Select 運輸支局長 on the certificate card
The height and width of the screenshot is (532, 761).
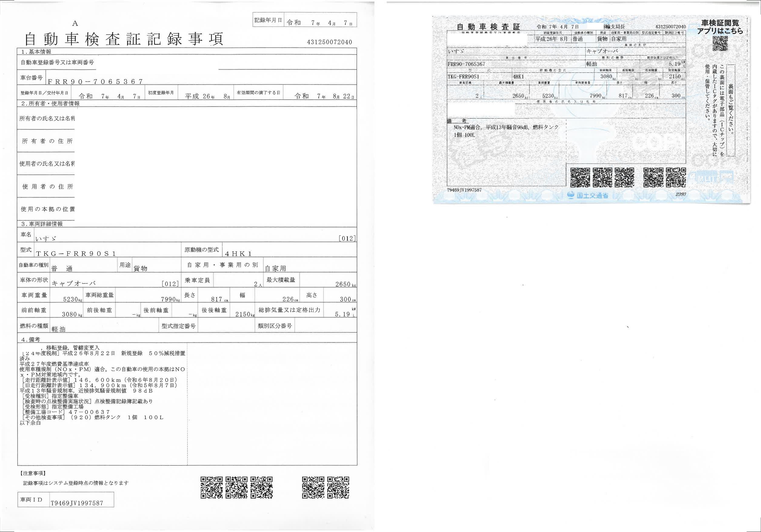pyautogui.click(x=614, y=26)
